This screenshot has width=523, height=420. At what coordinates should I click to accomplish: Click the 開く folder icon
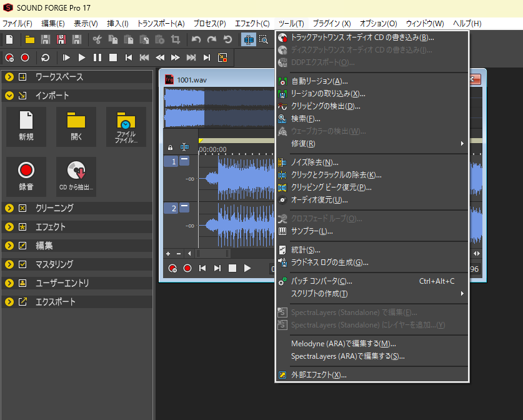pos(76,126)
